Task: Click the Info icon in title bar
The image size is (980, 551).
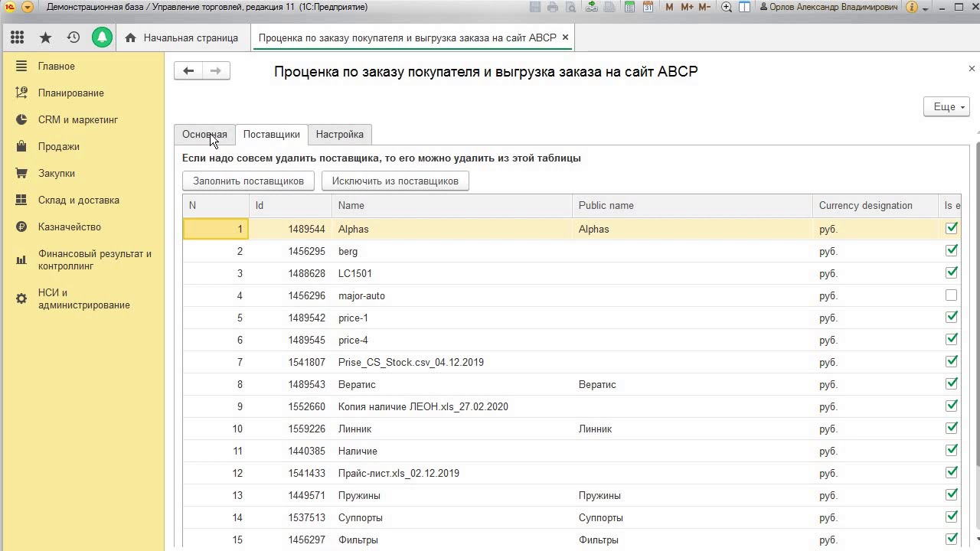Action: coord(911,7)
